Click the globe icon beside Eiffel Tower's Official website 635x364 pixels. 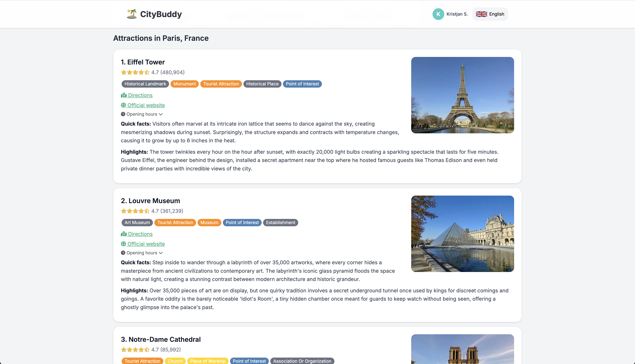click(x=123, y=105)
